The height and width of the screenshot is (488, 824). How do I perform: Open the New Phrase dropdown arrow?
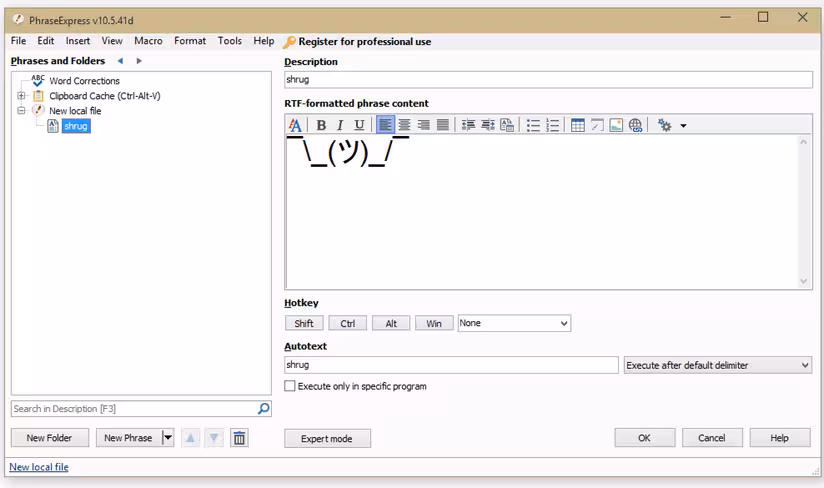pyautogui.click(x=167, y=438)
